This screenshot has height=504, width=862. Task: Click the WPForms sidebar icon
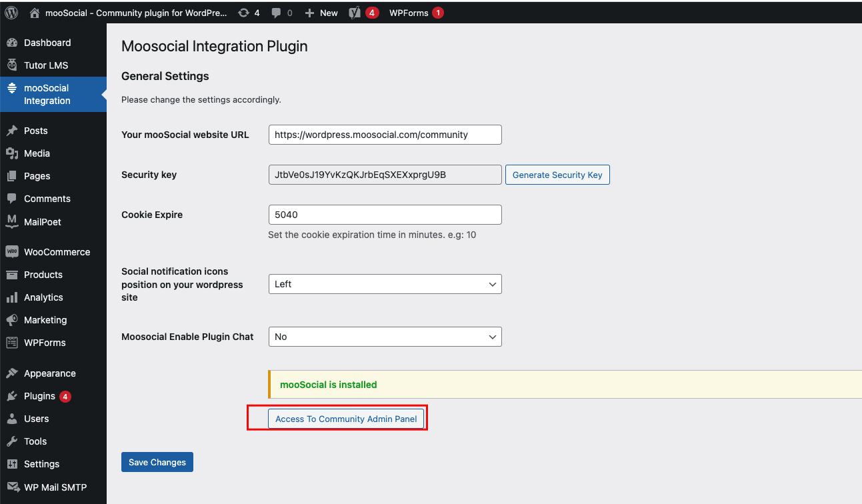click(x=12, y=343)
